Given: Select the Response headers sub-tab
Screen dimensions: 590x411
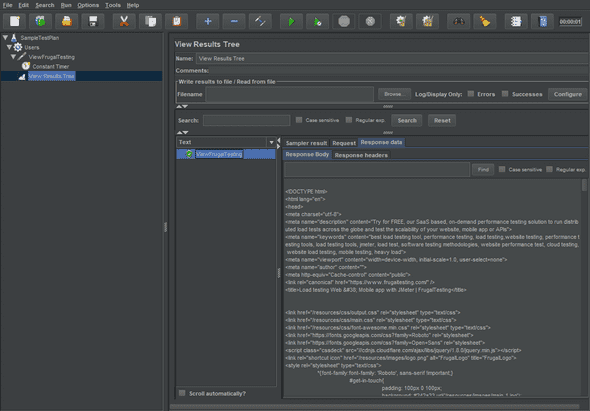Looking at the screenshot, I should click(x=361, y=155).
